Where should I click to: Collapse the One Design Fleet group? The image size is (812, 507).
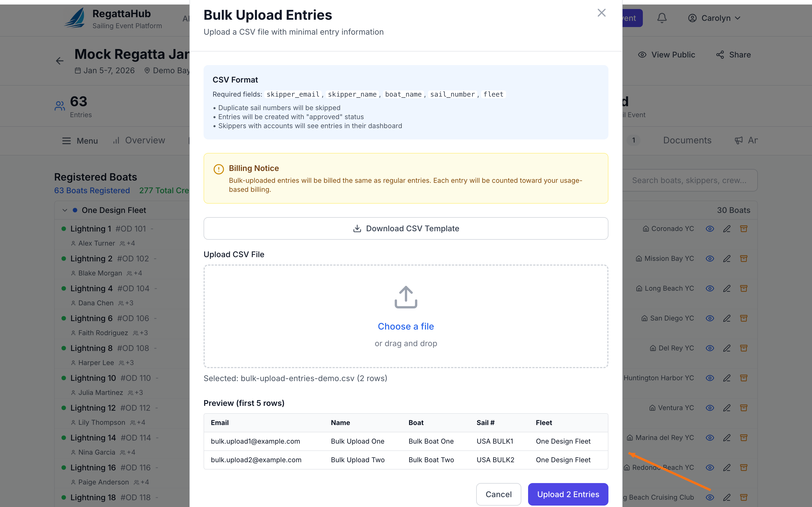65,210
